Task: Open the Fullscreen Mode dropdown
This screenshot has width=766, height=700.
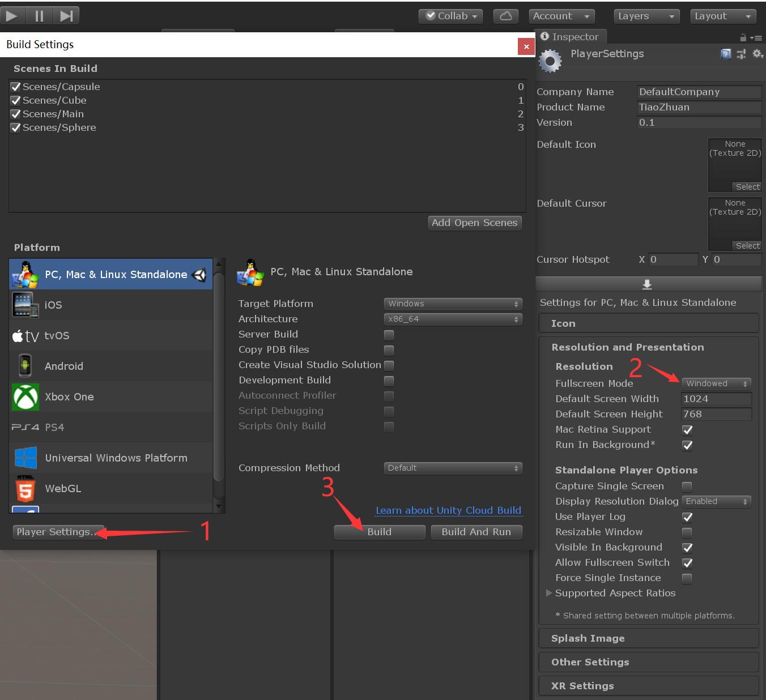Action: click(x=717, y=383)
